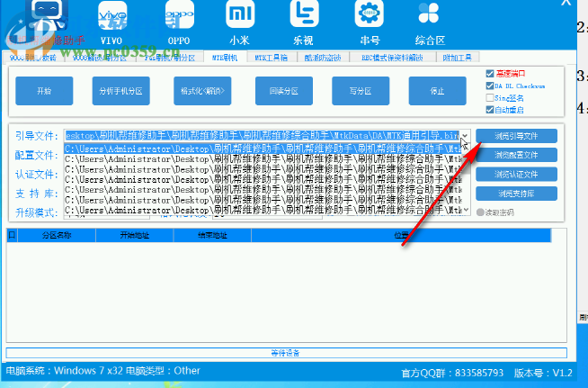This screenshot has width=588, height=388.
Task: Close the 刷机帮维修助手 window
Action: coord(566,3)
